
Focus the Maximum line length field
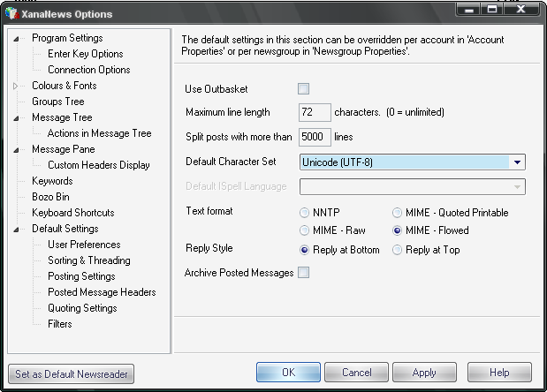coord(315,112)
